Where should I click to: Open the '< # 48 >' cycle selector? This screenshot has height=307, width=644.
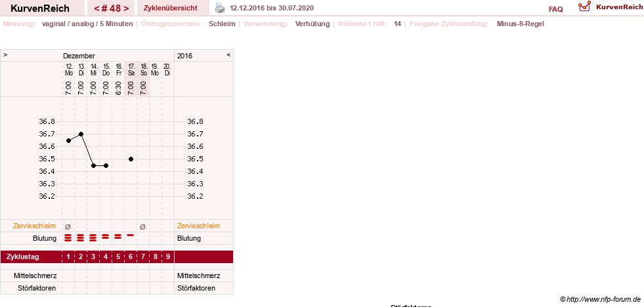coord(112,9)
